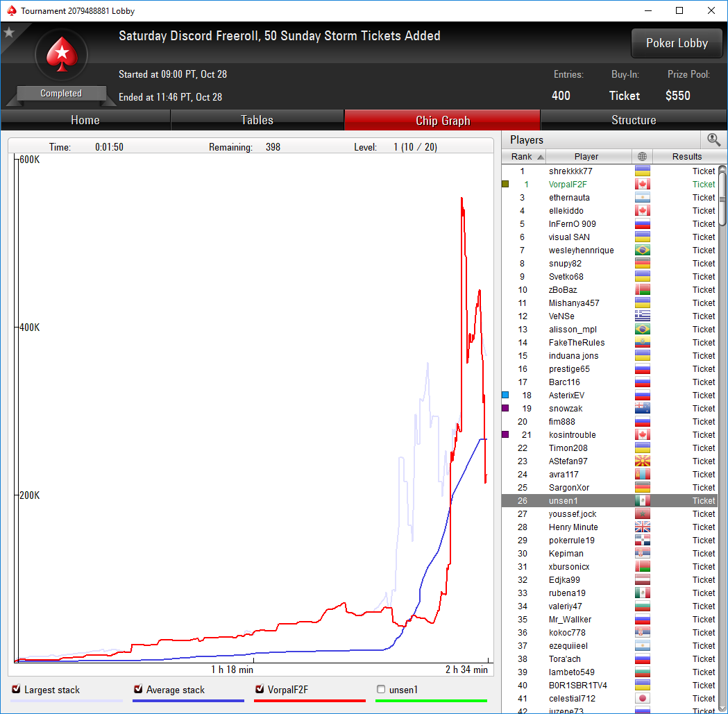Enable the unsen1 graph checkbox

381,689
